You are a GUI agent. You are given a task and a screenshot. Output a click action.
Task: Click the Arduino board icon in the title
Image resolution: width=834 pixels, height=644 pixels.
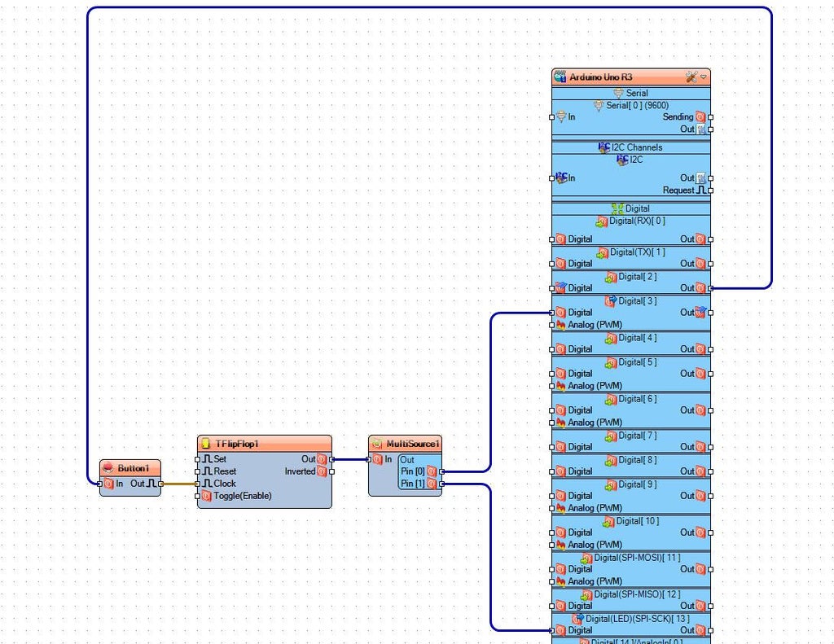click(560, 77)
